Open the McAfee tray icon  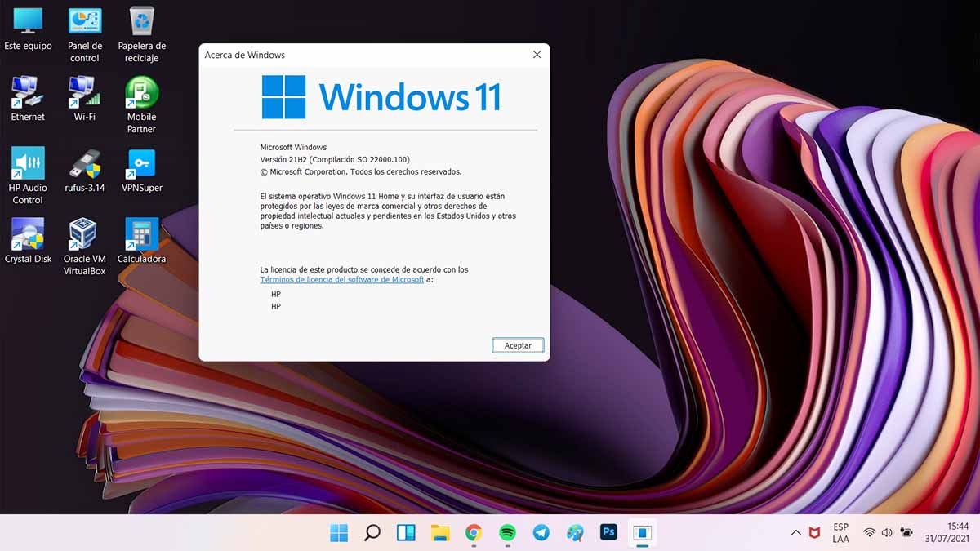pyautogui.click(x=815, y=533)
